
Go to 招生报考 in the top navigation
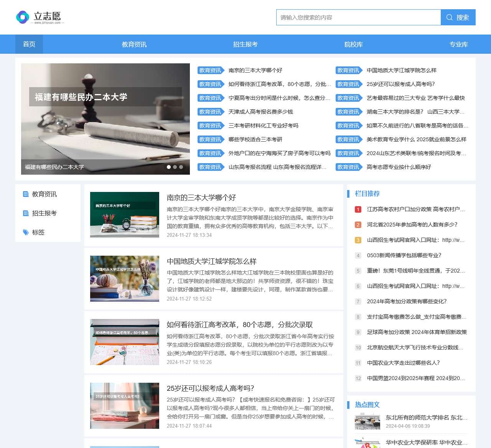click(x=245, y=45)
